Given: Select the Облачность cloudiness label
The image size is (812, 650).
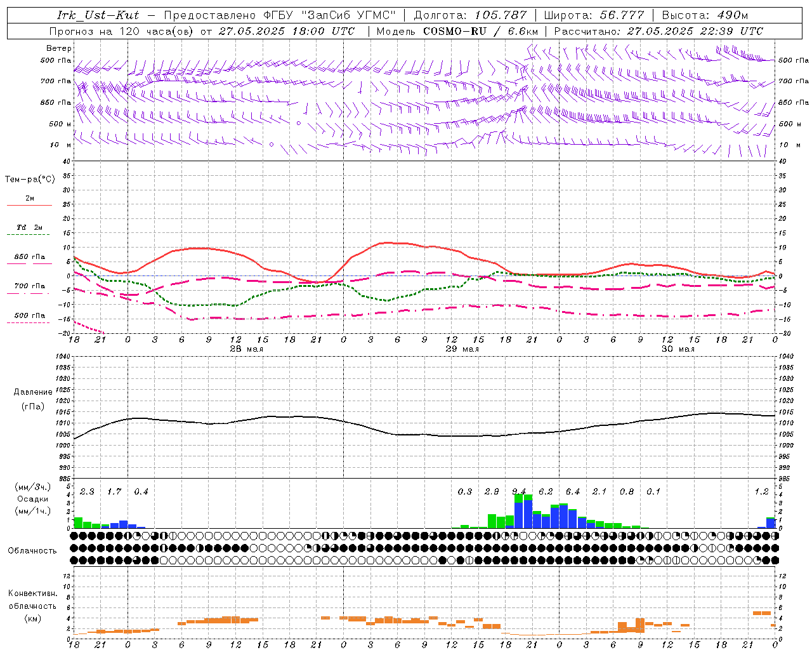Looking at the screenshot, I should coord(32,550).
